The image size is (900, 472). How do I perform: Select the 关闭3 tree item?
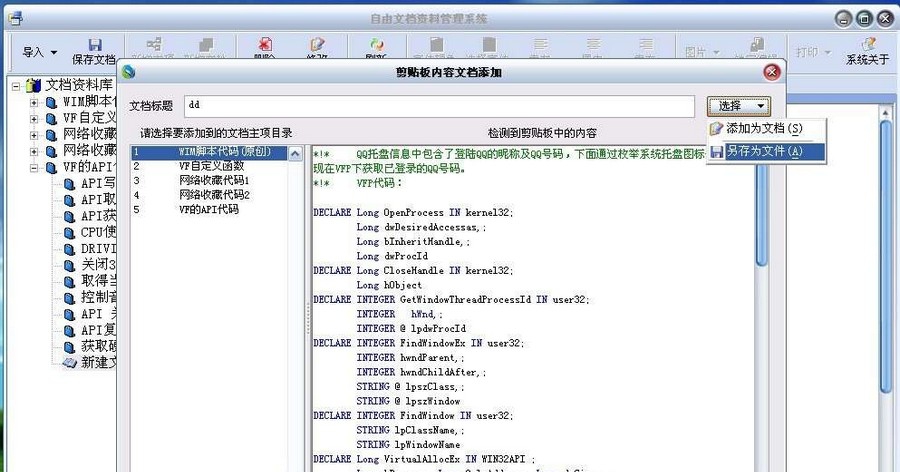(98, 265)
